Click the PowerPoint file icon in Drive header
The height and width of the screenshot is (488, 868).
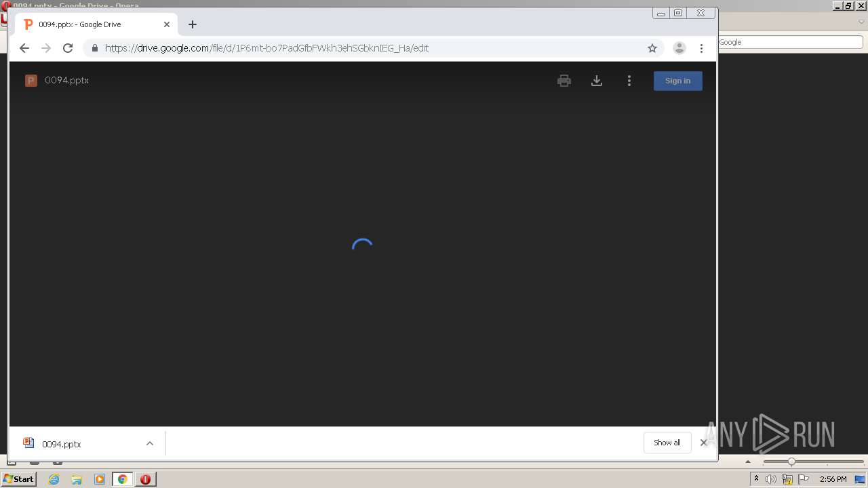click(31, 81)
